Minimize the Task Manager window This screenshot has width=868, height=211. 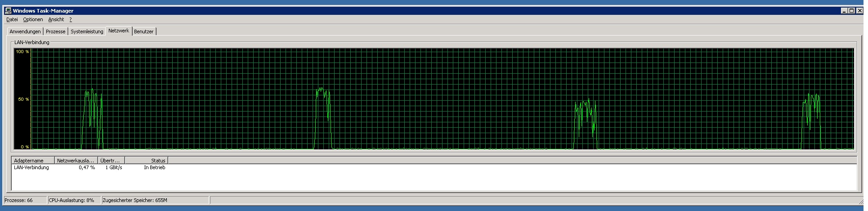(844, 11)
